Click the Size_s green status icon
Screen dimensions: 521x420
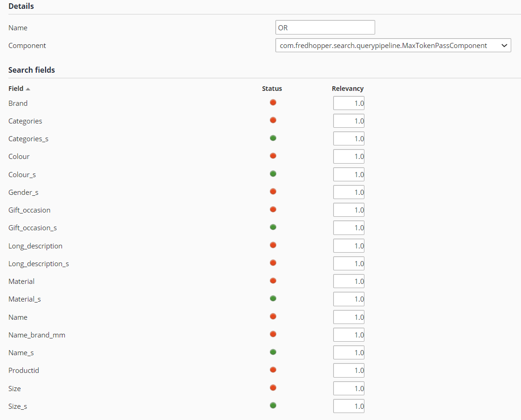pos(273,406)
